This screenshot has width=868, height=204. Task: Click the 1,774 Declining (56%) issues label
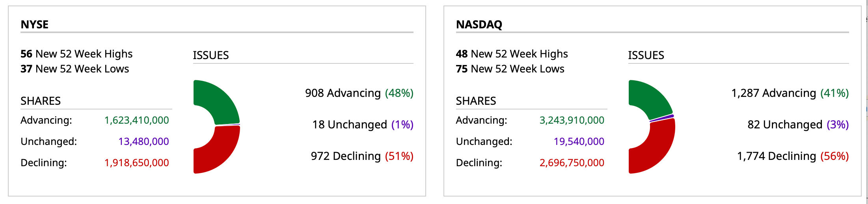point(793,156)
